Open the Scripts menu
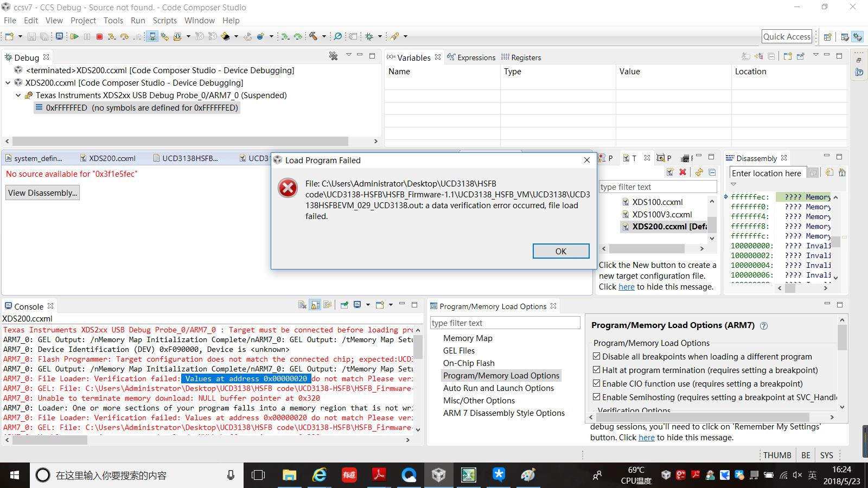 [165, 20]
